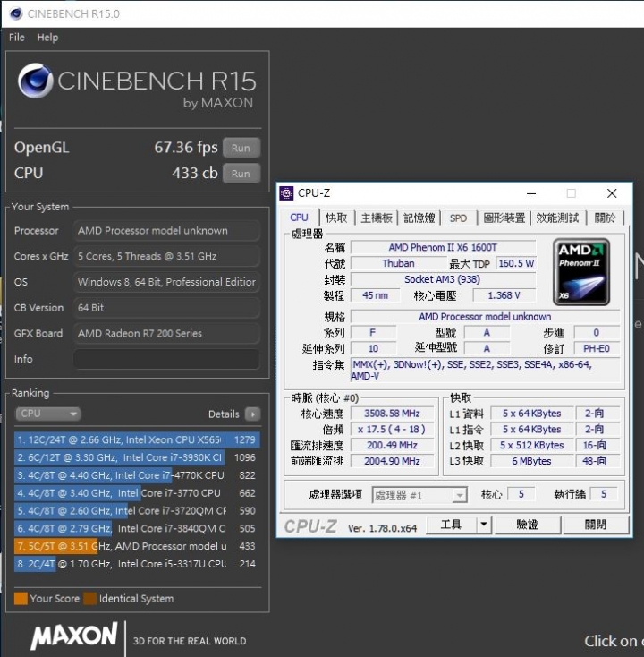Click the 45 nm process value
The image size is (644, 657).
point(375,295)
